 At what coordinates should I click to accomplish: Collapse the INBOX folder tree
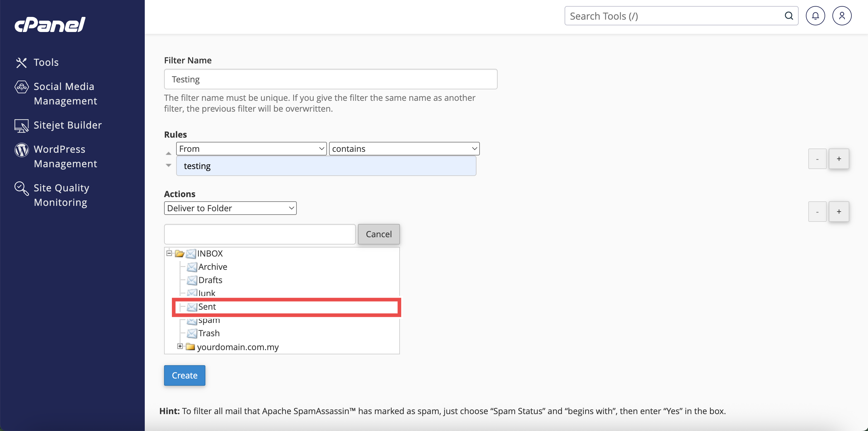pos(169,253)
